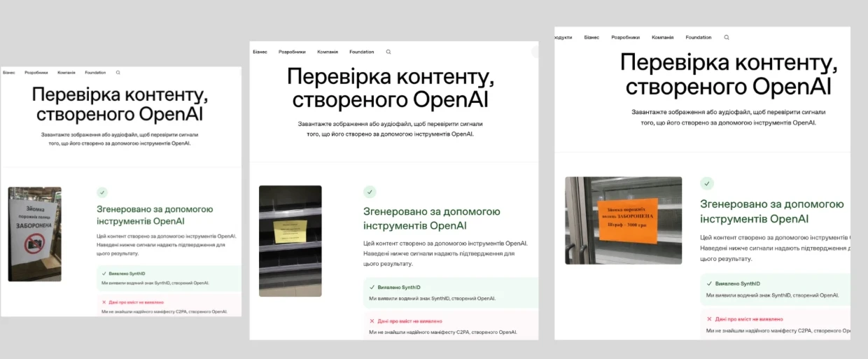Open Бізнес menu in camera-ban sign screenshot
This screenshot has width=868, height=359.
coord(8,73)
